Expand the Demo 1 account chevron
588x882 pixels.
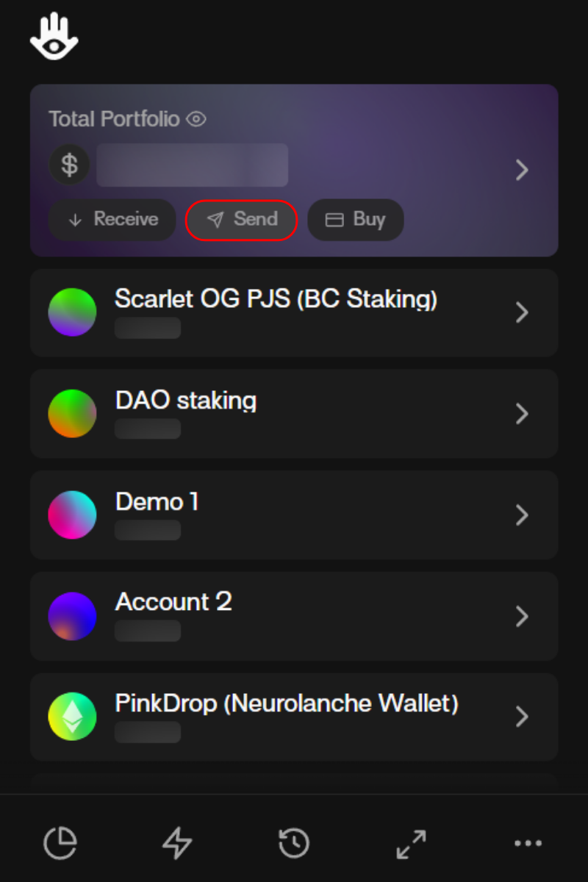[x=522, y=515]
